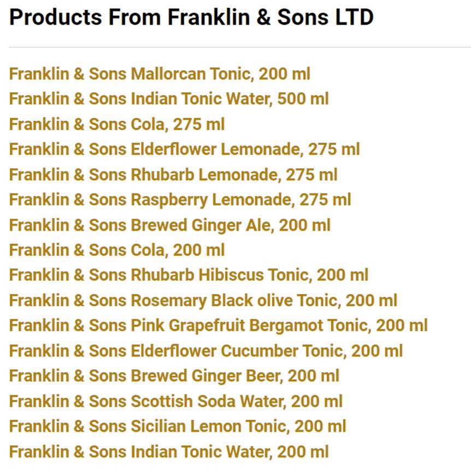Click the word Scottish in product list
Viewport: 471px width, 476px height.
(162, 401)
